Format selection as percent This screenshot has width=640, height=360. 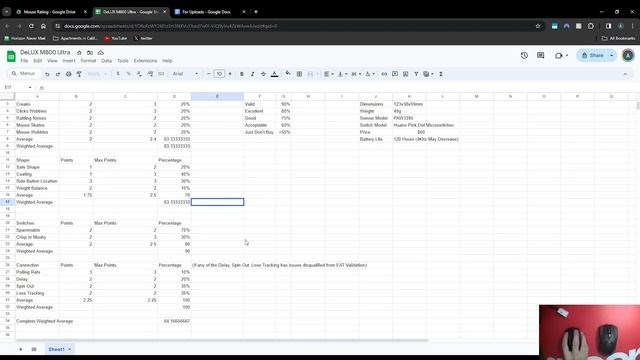tap(129, 74)
